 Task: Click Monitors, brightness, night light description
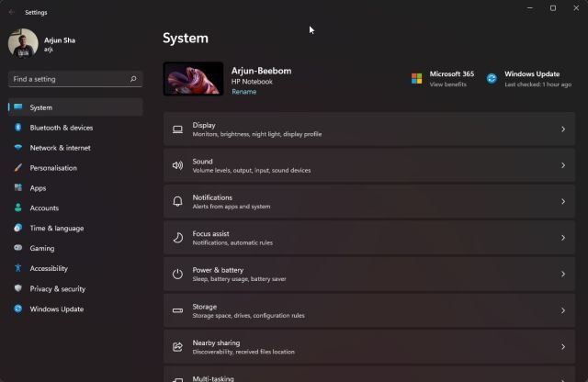[257, 134]
